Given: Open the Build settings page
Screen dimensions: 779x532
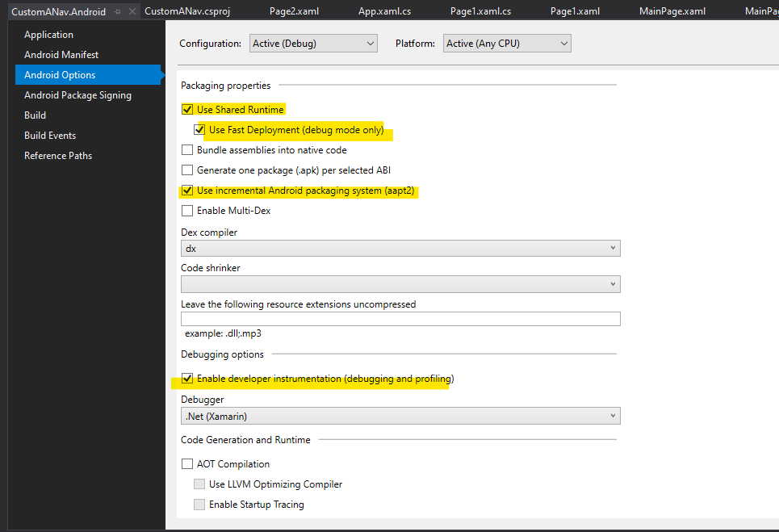Looking at the screenshot, I should (x=35, y=115).
